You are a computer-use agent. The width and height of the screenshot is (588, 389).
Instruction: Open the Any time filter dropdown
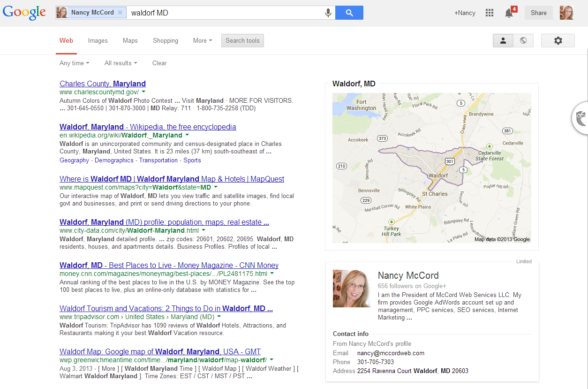pyautogui.click(x=74, y=63)
